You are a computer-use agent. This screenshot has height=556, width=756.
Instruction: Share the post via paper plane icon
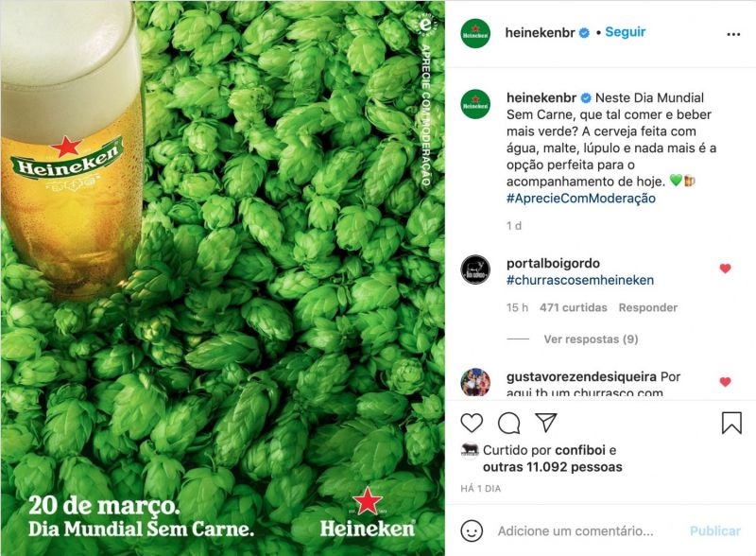tap(546, 423)
